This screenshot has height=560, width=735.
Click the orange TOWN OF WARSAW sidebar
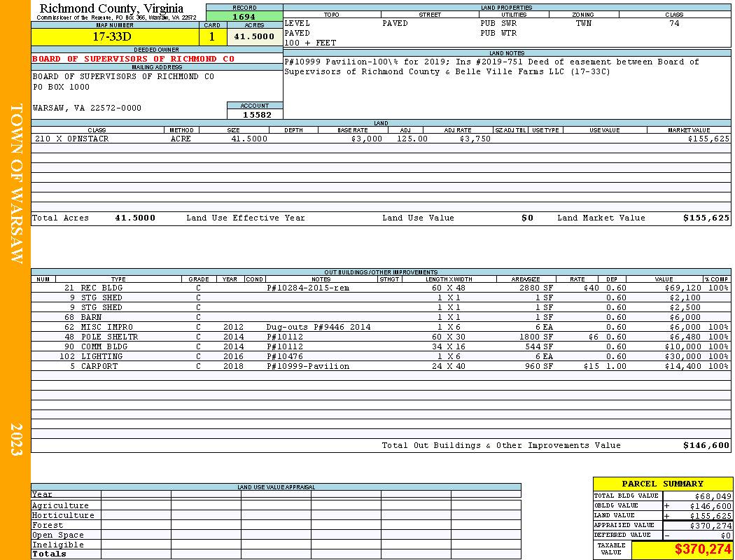click(15, 280)
